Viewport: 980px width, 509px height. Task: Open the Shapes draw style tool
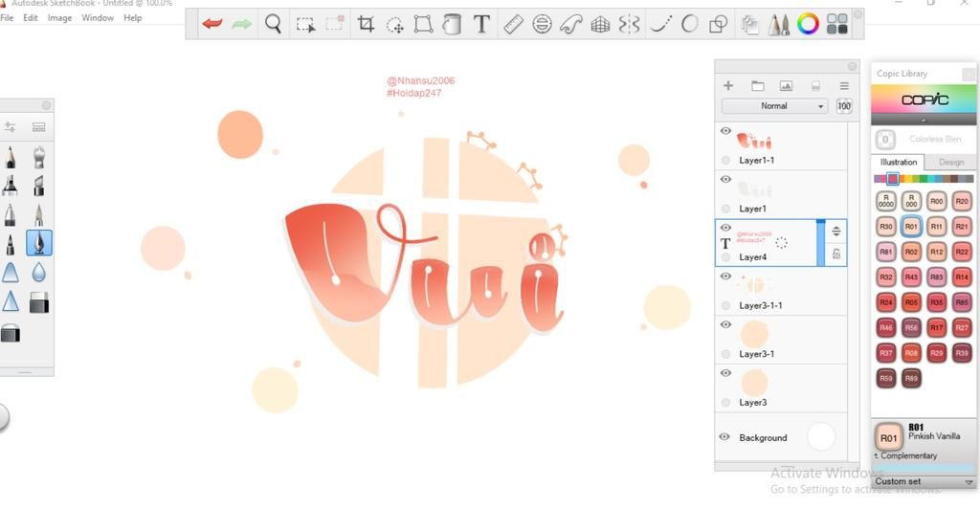click(718, 24)
